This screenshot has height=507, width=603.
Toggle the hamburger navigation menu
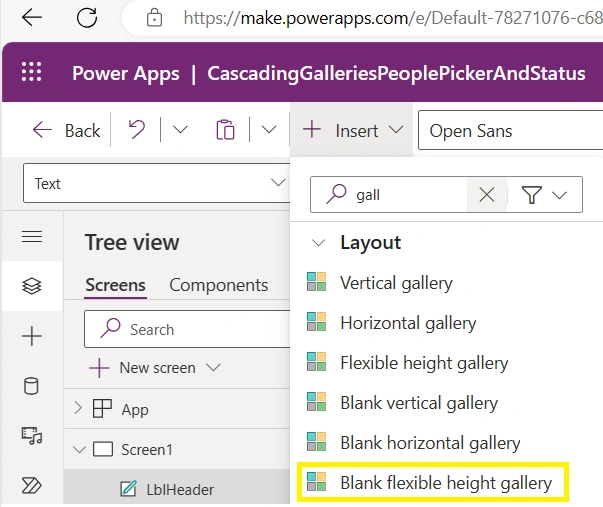[32, 236]
